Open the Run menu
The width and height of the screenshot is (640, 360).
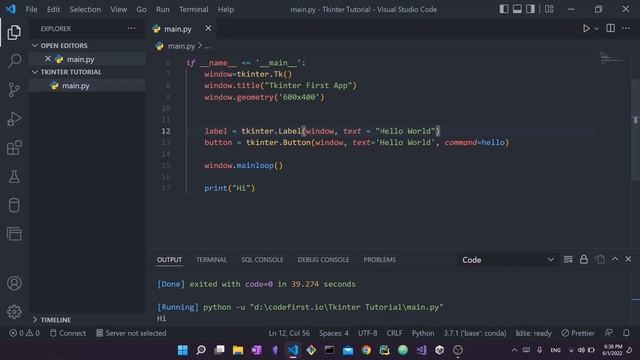[162, 9]
